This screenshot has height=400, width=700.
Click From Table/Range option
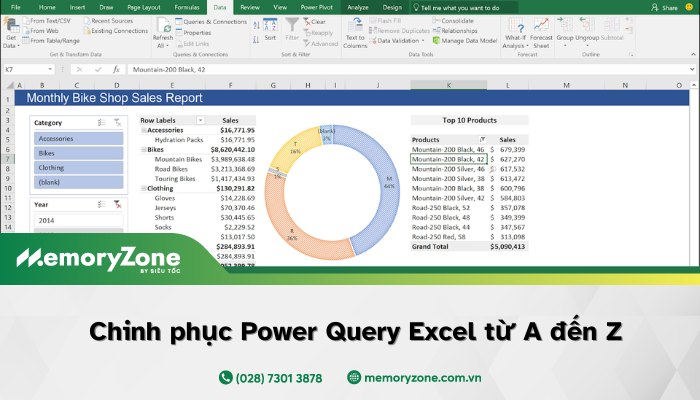[x=51, y=41]
